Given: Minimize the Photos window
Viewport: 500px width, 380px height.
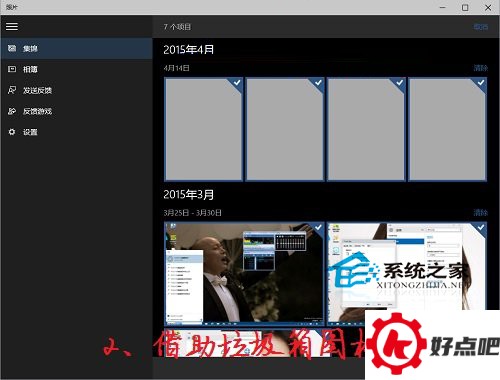Looking at the screenshot, I should coord(443,7).
